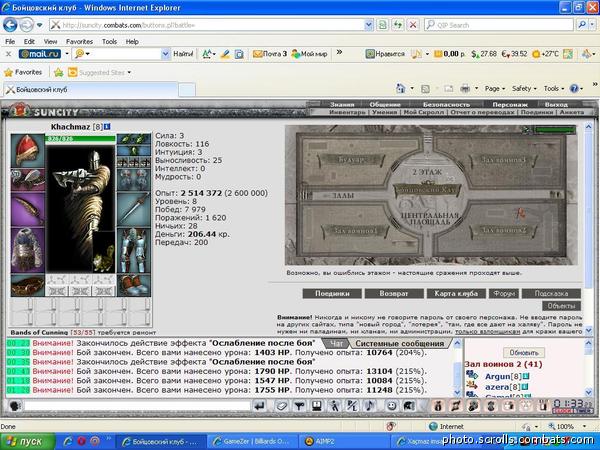Viewport: 600px width, 450px height.
Task: Click the Подсказка button
Action: tap(551, 293)
